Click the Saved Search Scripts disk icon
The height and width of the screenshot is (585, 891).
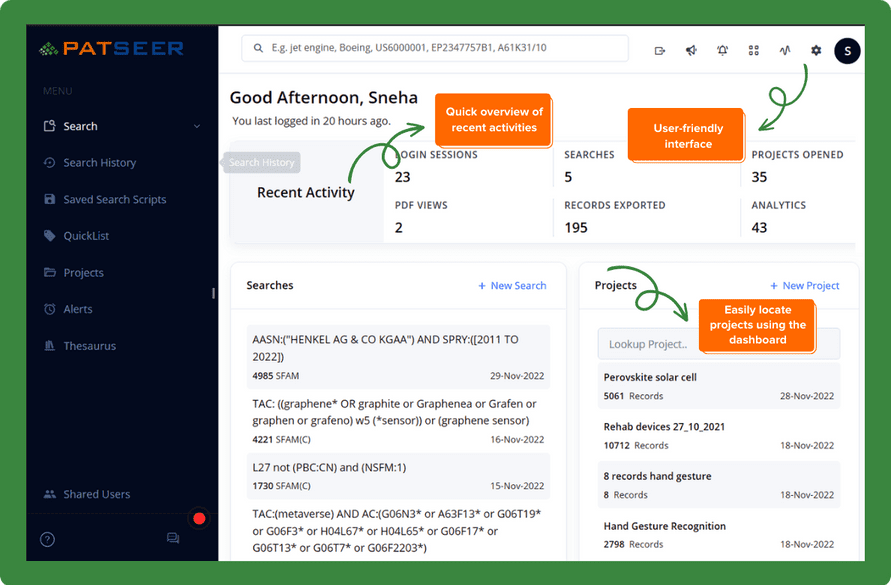point(50,199)
